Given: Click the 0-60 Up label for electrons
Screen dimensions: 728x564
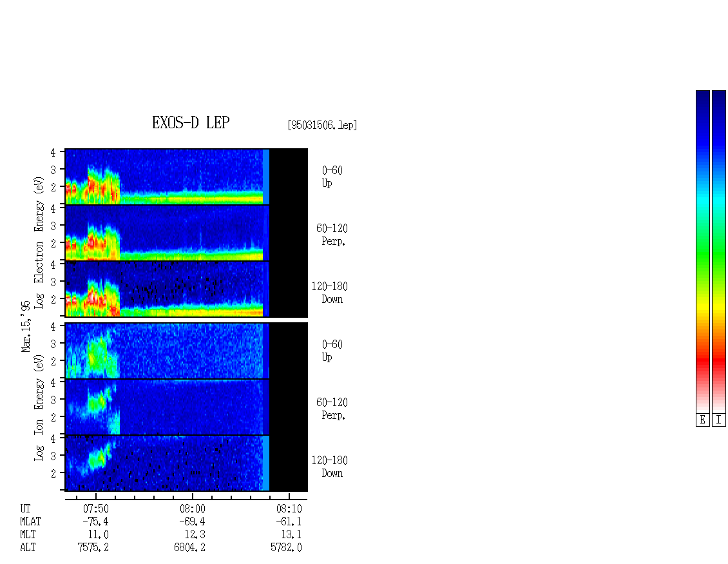Looking at the screenshot, I should [x=332, y=177].
